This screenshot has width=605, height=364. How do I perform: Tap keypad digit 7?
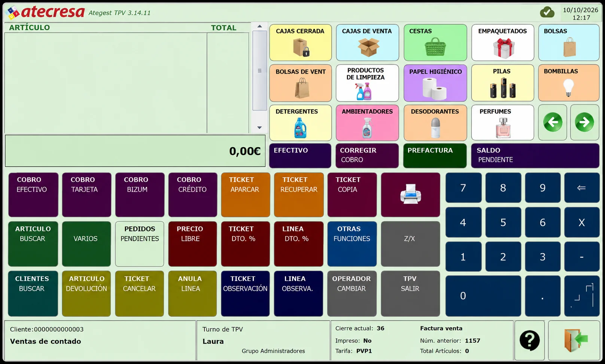[x=463, y=188]
